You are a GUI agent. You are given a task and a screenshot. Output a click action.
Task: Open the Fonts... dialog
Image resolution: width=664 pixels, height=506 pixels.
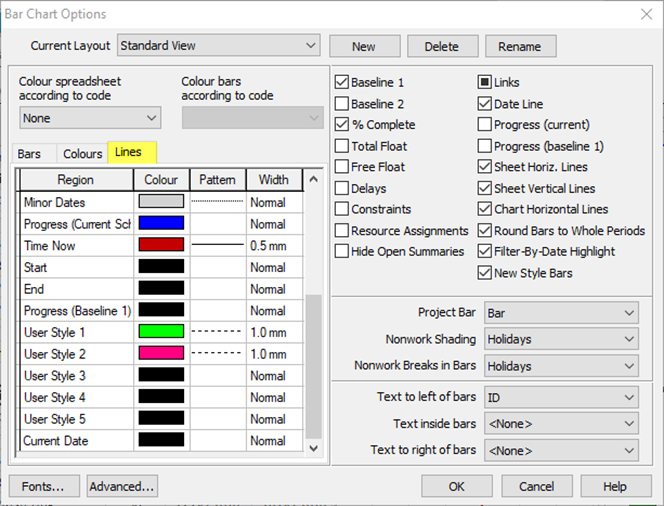pyautogui.click(x=44, y=486)
